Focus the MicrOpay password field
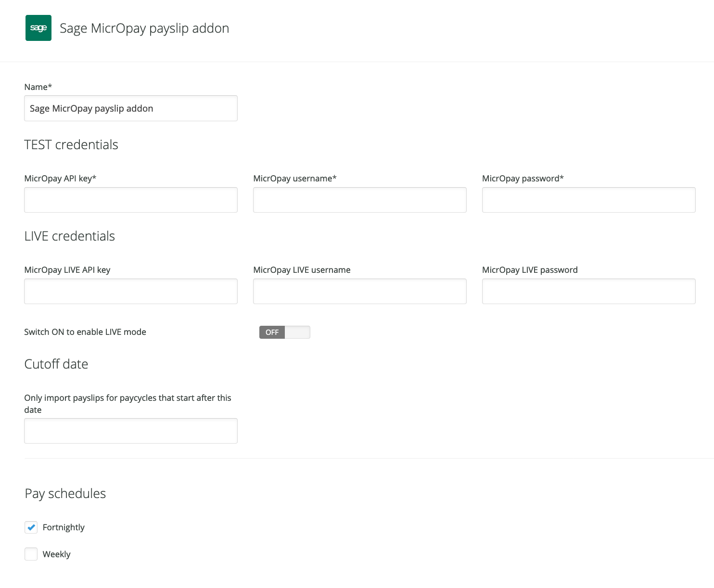 588,200
